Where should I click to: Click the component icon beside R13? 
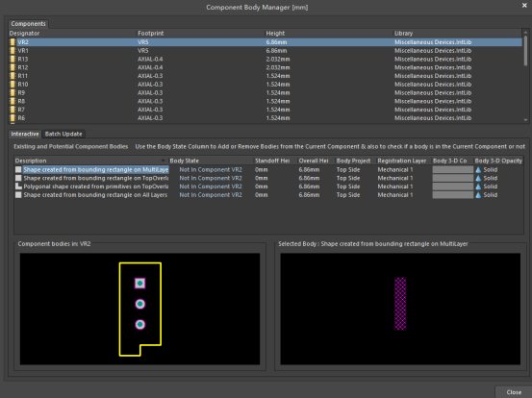[13, 59]
